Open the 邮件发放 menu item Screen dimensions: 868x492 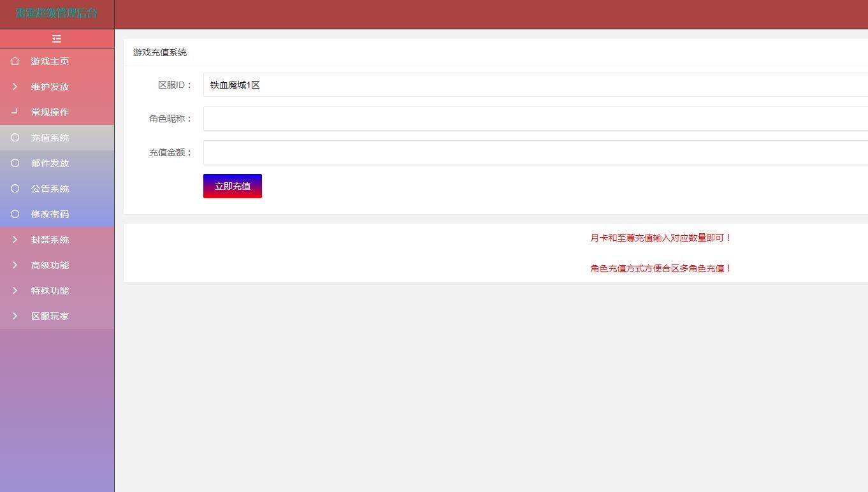point(50,163)
